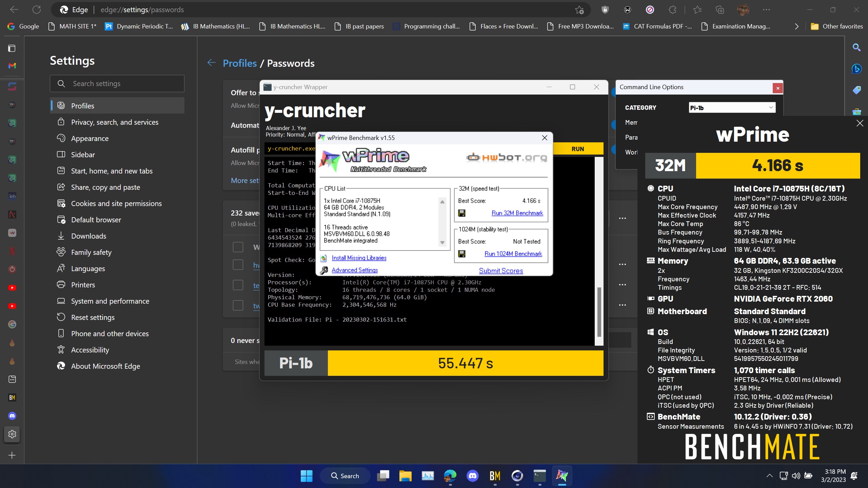Select Profiles in Settings menu
The height and width of the screenshot is (488, 868).
[x=117, y=106]
